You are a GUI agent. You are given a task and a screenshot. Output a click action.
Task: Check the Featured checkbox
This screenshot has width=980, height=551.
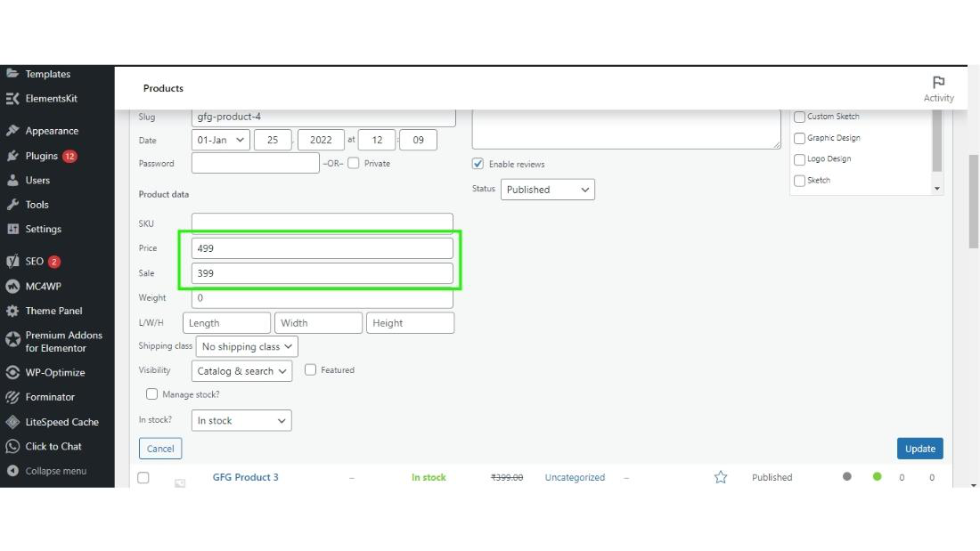[311, 369]
